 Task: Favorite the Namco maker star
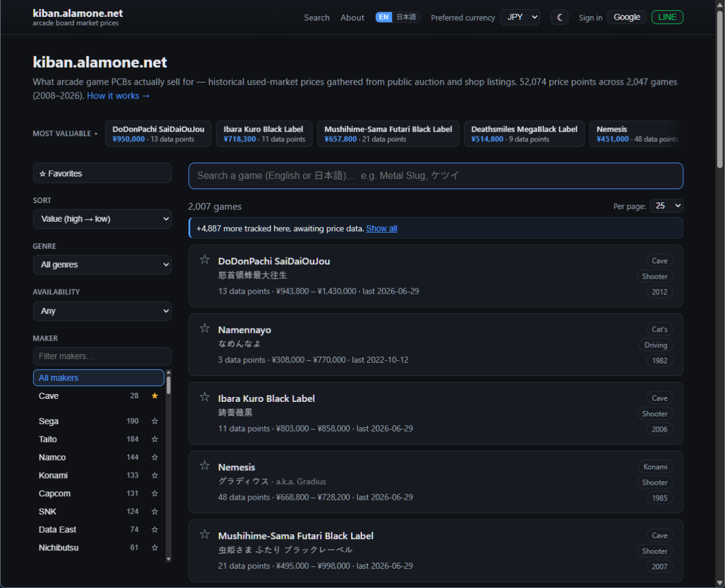[x=155, y=457]
